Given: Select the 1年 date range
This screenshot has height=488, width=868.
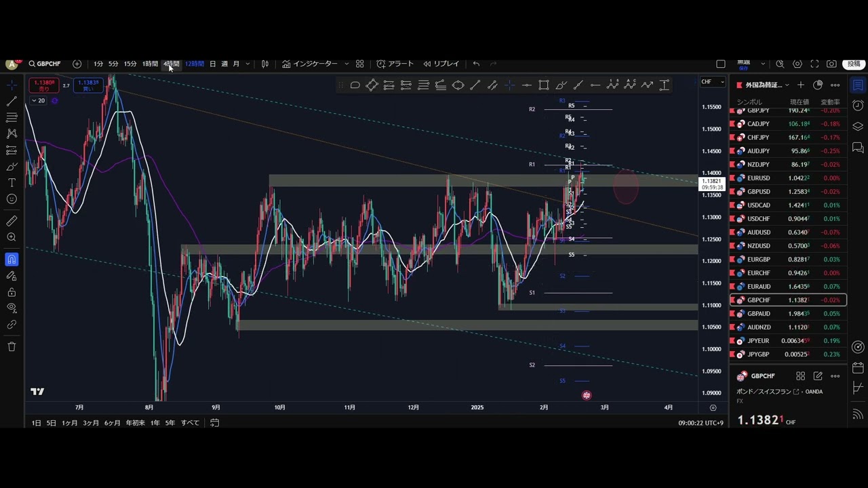Looking at the screenshot, I should pyautogui.click(x=155, y=423).
